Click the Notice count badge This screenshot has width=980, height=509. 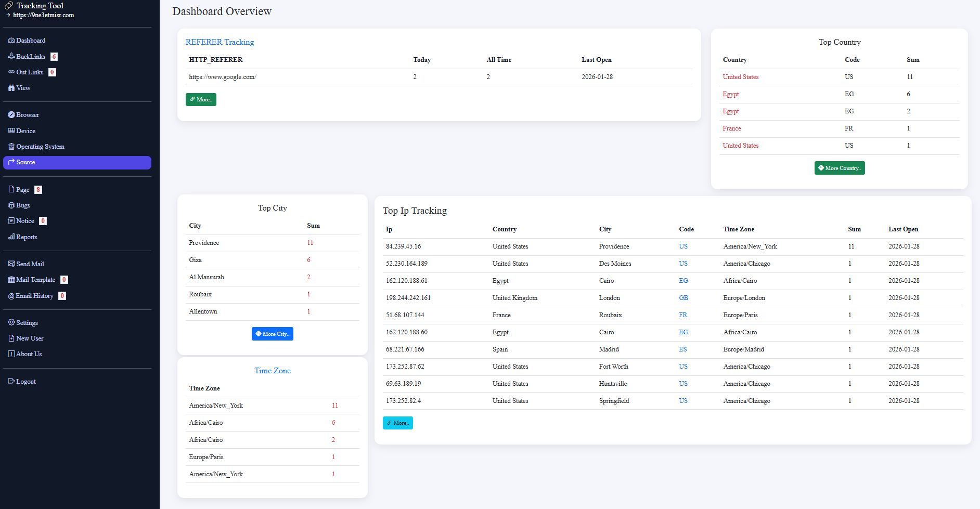tap(43, 221)
